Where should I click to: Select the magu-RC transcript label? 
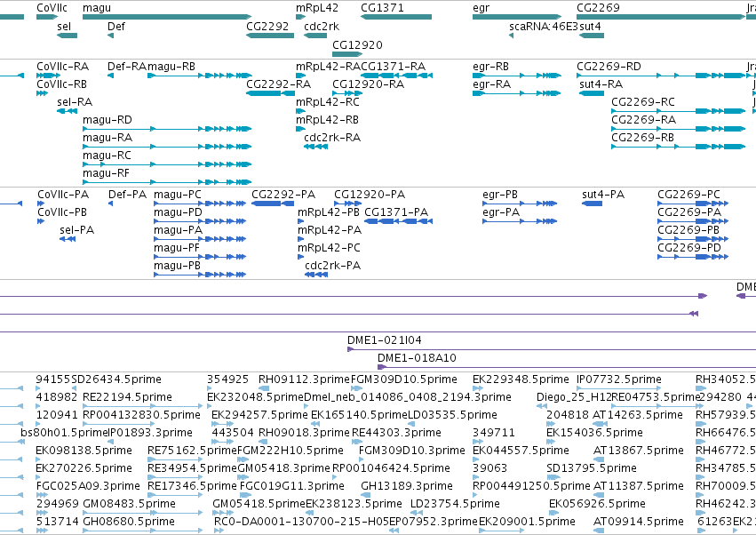coord(107,156)
